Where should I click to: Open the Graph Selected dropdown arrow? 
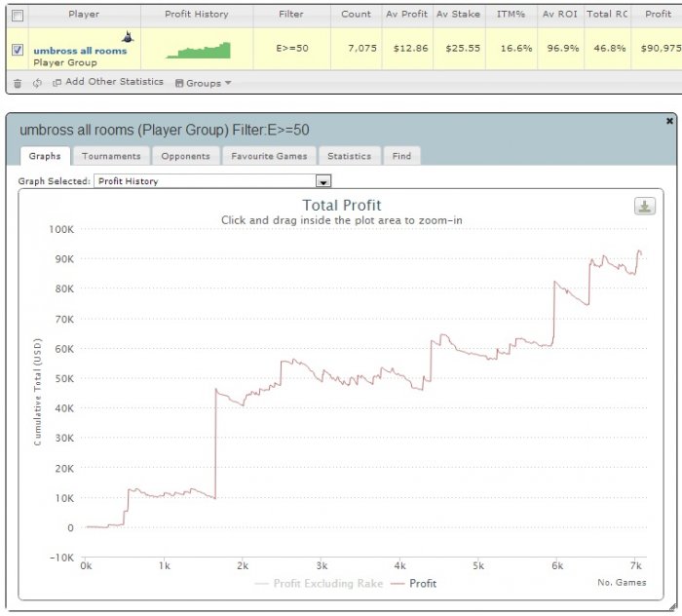[323, 181]
